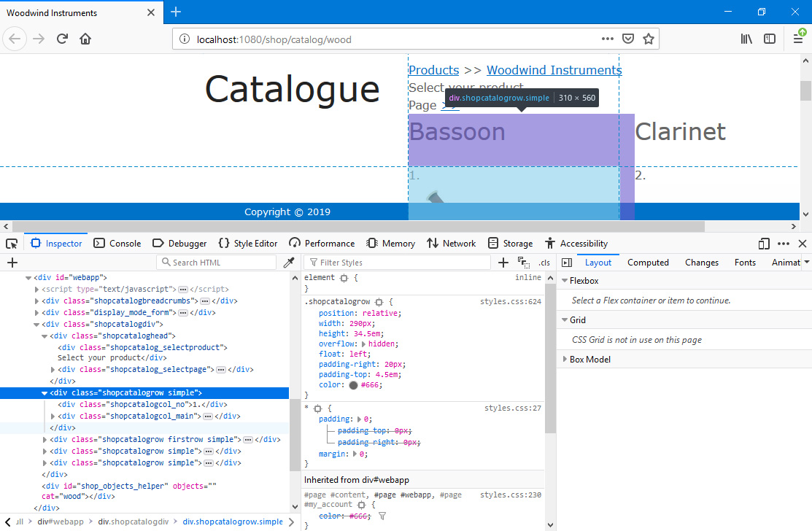Screen dimensions: 812x531
Task: Open a new browser tab
Action: click(x=176, y=12)
